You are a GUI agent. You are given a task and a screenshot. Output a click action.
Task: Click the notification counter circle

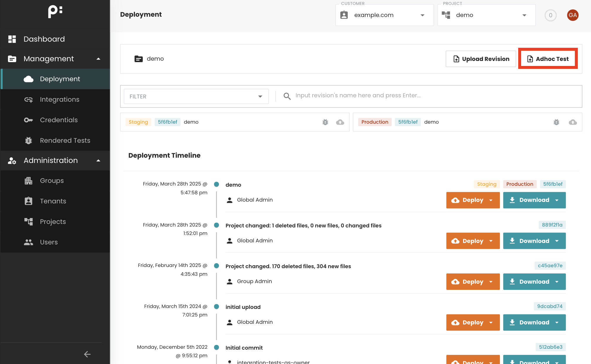pos(551,15)
